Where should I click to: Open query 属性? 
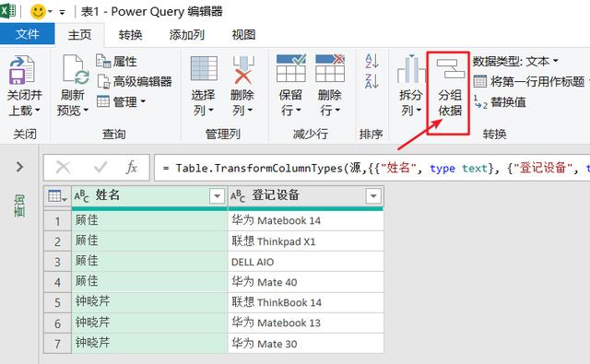(116, 61)
